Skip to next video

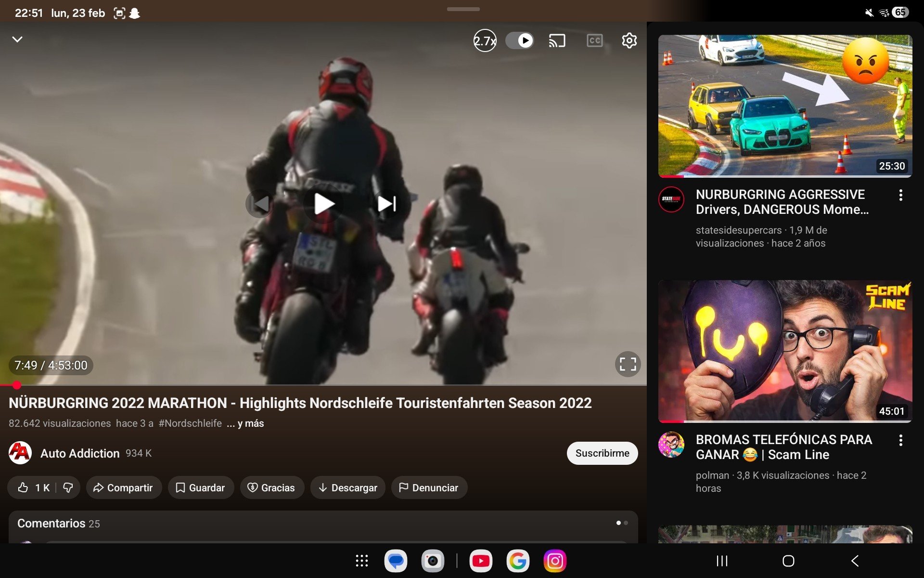pyautogui.click(x=387, y=204)
